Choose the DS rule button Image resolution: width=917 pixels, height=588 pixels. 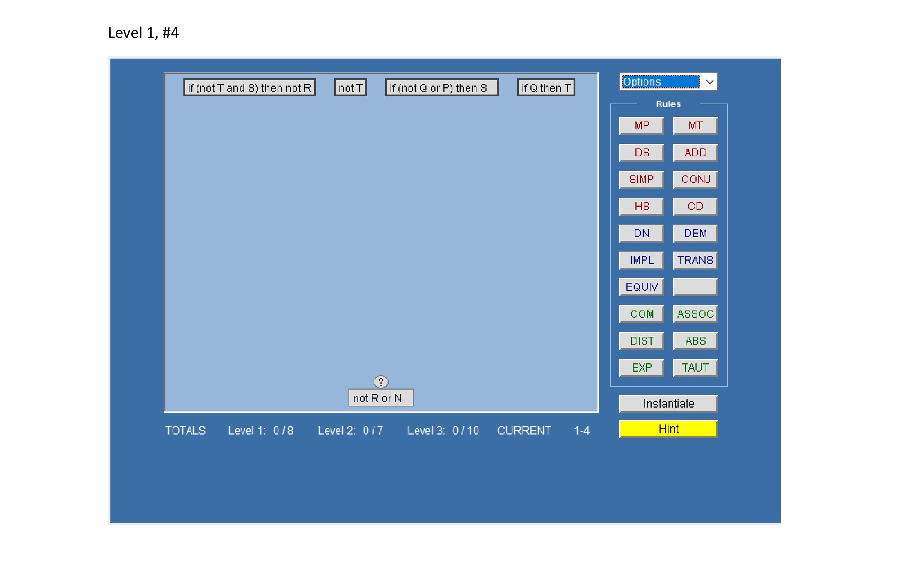click(641, 153)
